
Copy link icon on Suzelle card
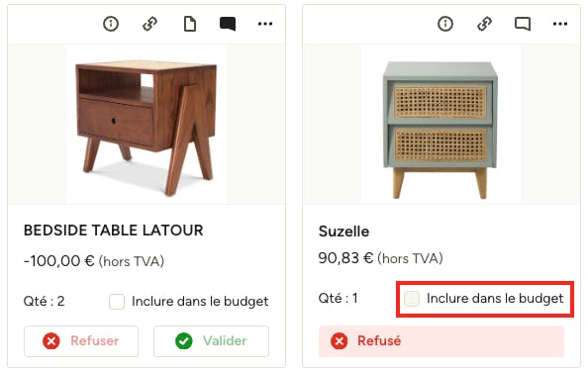click(x=484, y=24)
